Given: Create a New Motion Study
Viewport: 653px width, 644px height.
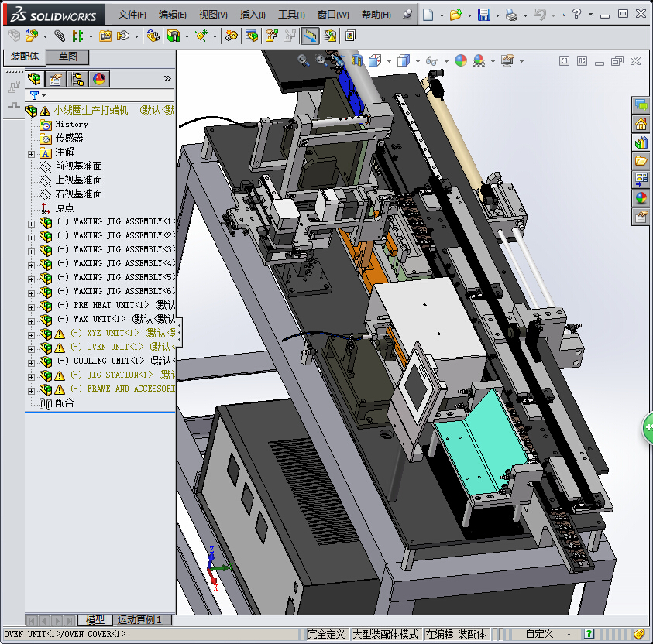Looking at the screenshot, I should click(232, 36).
